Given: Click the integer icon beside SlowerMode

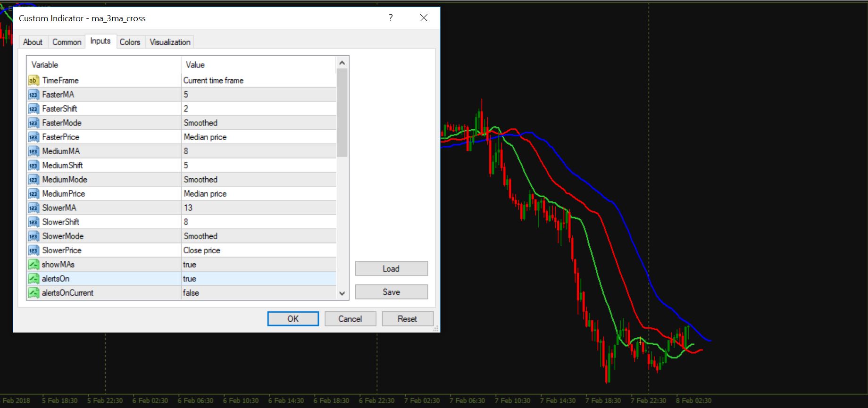Looking at the screenshot, I should tap(33, 236).
